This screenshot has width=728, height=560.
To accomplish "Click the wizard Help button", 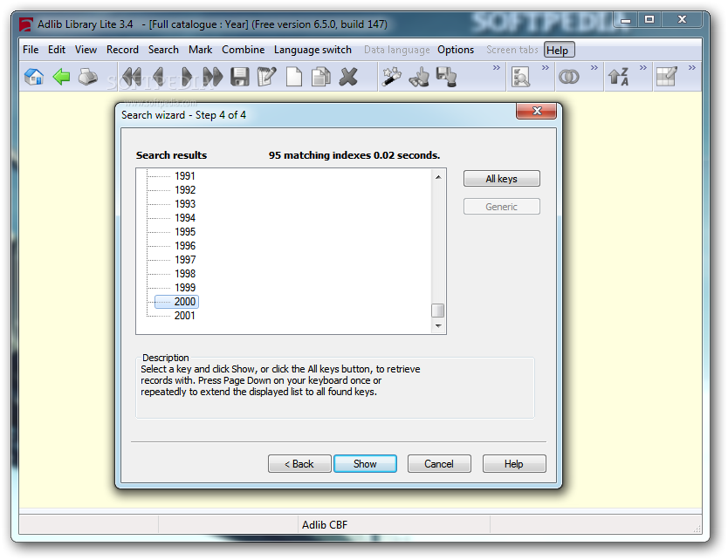I will [x=514, y=463].
